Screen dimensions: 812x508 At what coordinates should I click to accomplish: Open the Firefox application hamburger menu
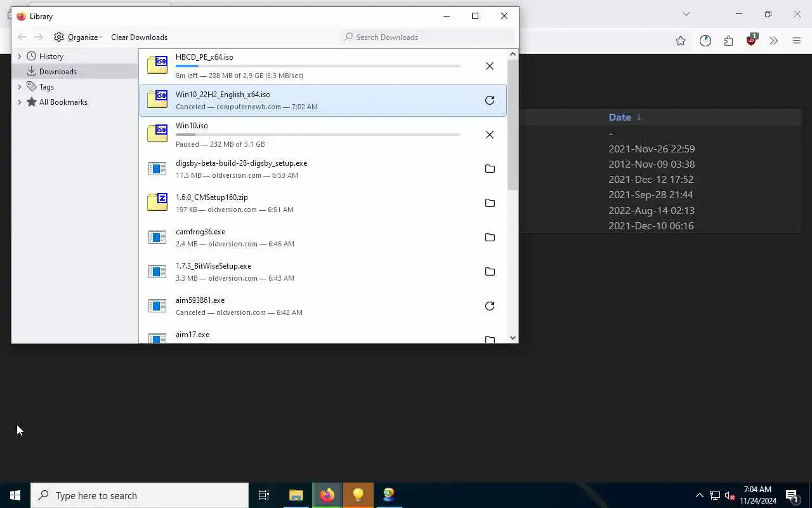797,41
